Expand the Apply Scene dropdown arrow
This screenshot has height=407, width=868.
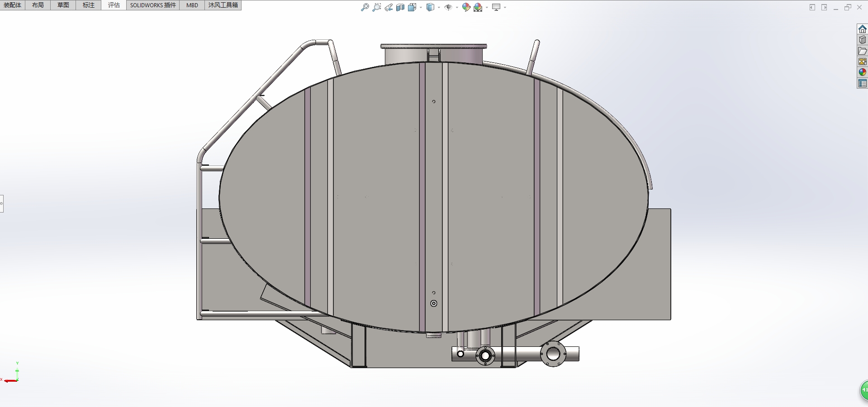coord(487,7)
